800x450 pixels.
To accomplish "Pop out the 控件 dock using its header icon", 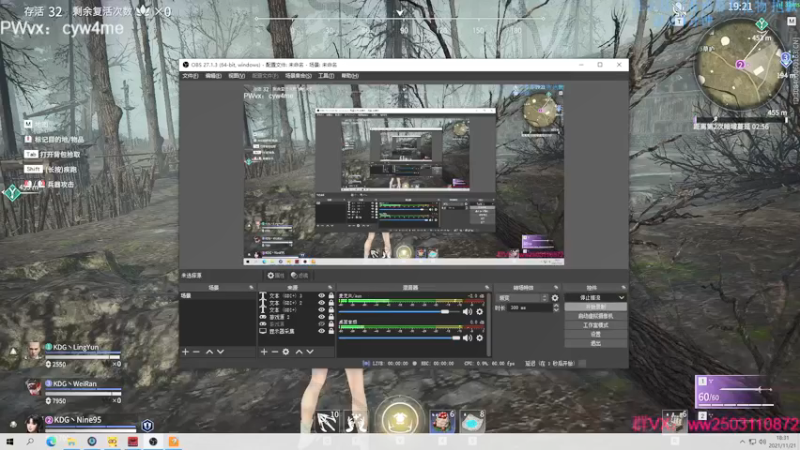I will coord(623,288).
